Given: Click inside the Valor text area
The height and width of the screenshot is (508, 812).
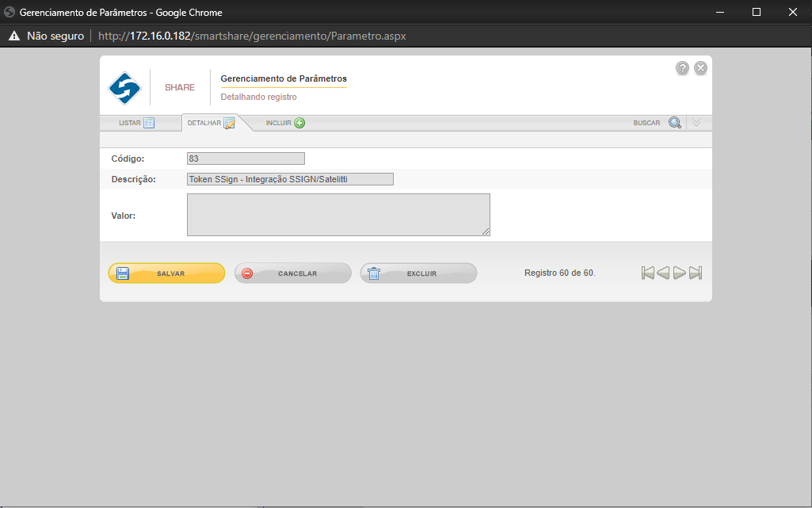Looking at the screenshot, I should click(x=338, y=215).
